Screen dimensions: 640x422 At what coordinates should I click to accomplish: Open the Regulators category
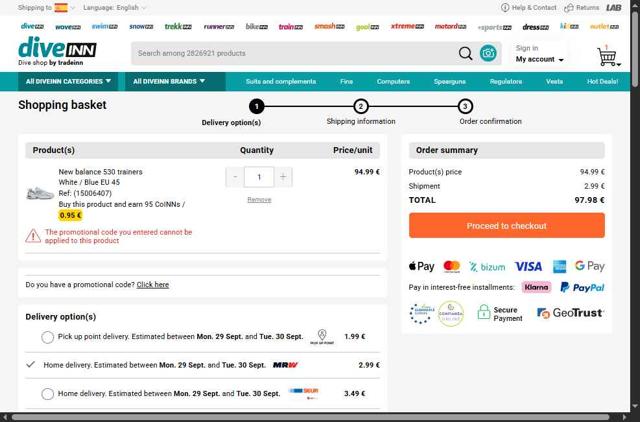click(506, 81)
